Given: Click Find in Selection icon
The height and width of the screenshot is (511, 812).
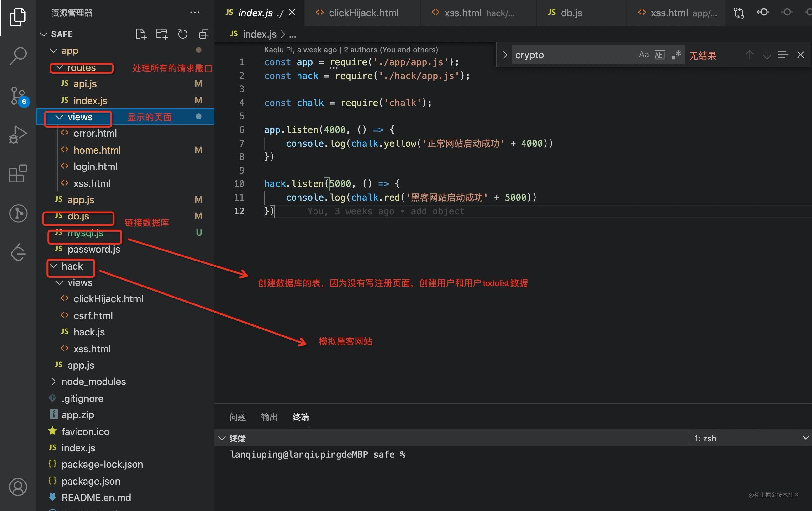Looking at the screenshot, I should pos(783,55).
